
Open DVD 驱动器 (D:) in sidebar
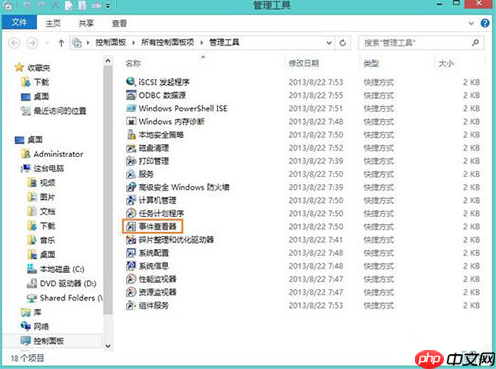click(68, 283)
